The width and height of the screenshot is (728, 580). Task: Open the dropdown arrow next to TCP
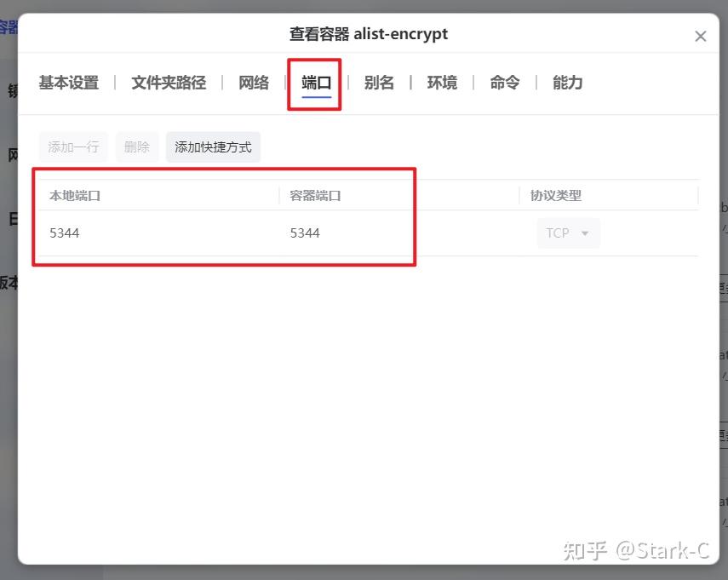tap(582, 233)
